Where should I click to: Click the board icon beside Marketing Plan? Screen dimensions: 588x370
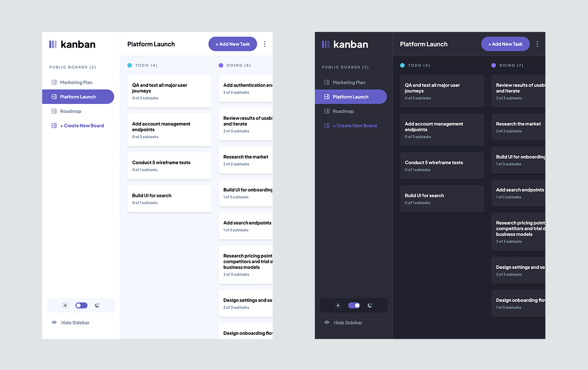tap(54, 82)
